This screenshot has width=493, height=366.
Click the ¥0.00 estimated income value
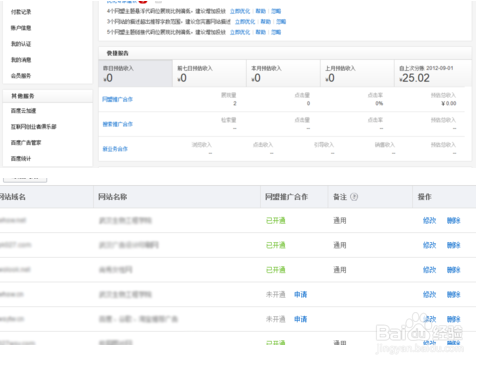pos(449,103)
